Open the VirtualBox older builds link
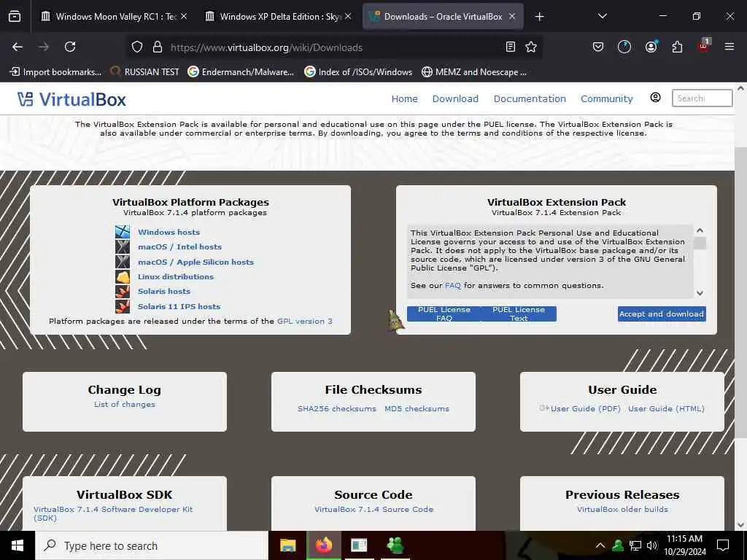Screen dimensions: 747x560 click(622, 509)
